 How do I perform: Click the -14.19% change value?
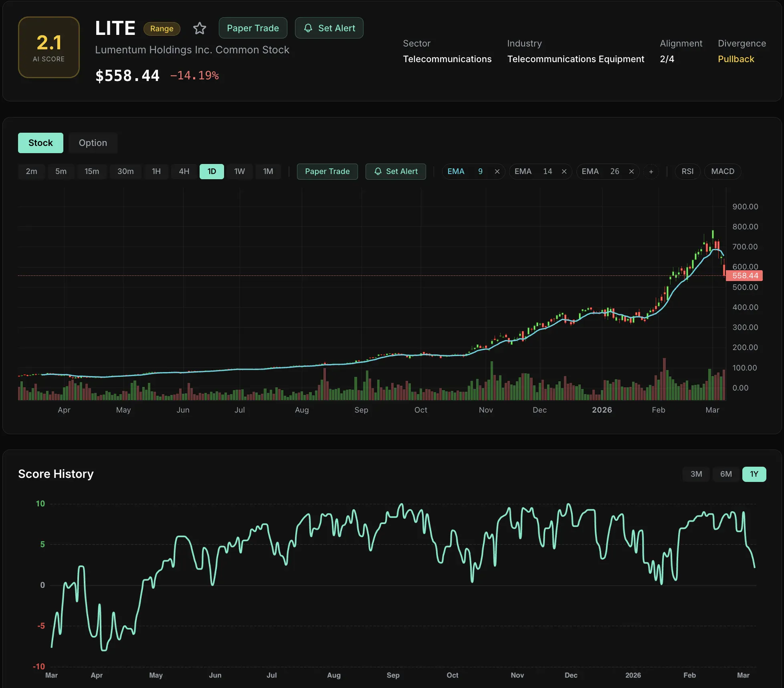(x=194, y=76)
